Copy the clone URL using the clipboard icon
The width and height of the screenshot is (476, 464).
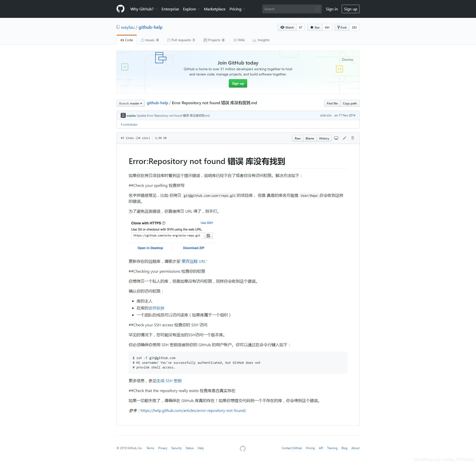[208, 236]
